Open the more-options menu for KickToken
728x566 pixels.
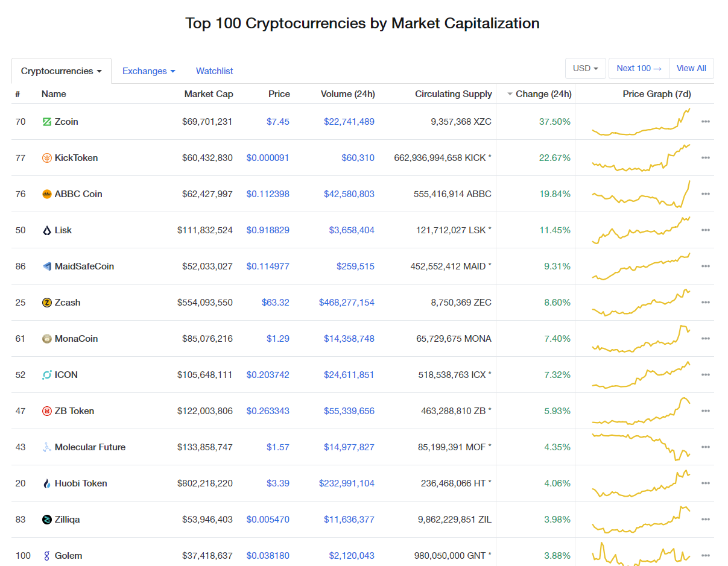coord(706,158)
